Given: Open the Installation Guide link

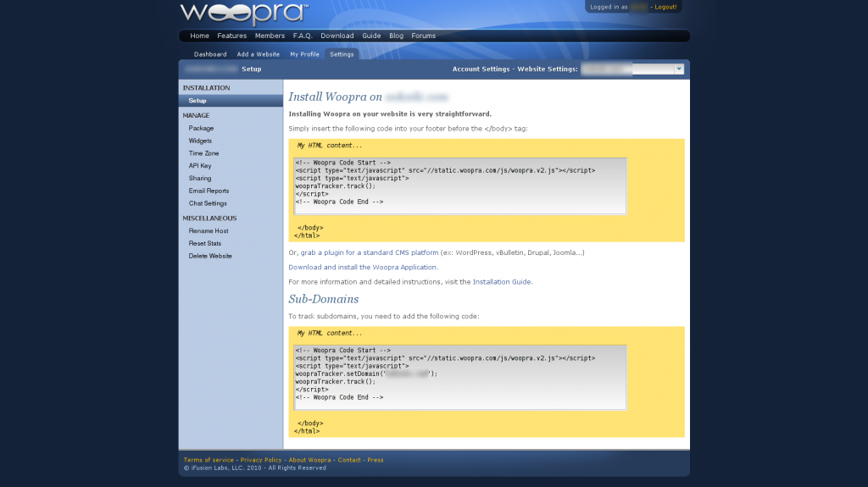Looking at the screenshot, I should pos(502,282).
